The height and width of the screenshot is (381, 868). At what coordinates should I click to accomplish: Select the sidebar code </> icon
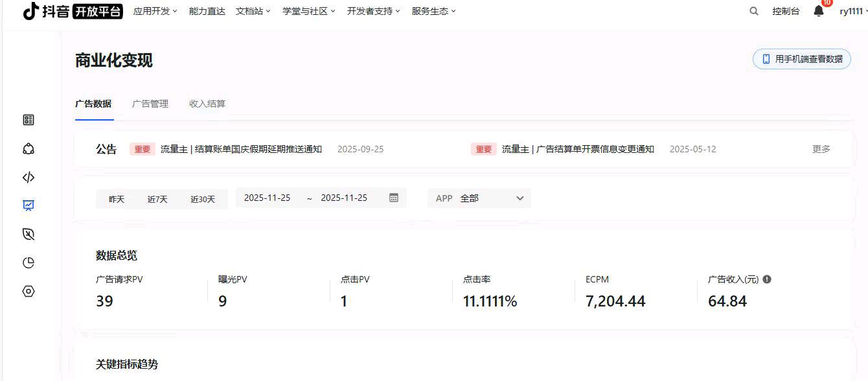28,177
